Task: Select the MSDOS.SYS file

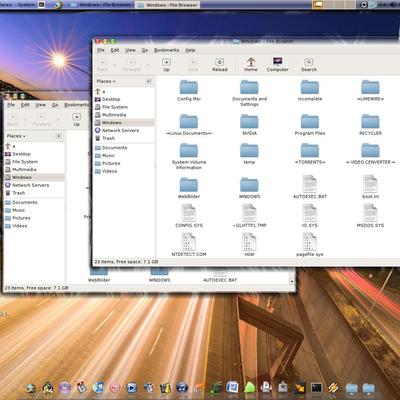Action: tap(370, 216)
